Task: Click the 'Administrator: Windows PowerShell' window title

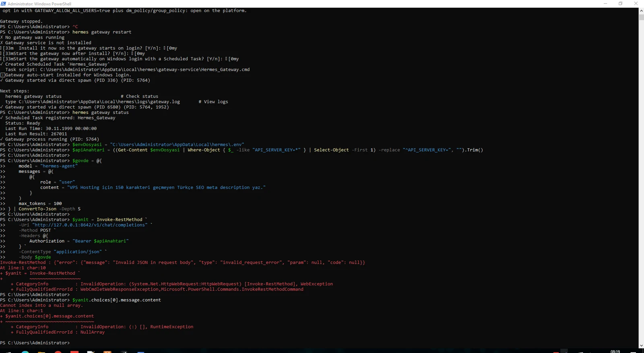Action: point(39,4)
